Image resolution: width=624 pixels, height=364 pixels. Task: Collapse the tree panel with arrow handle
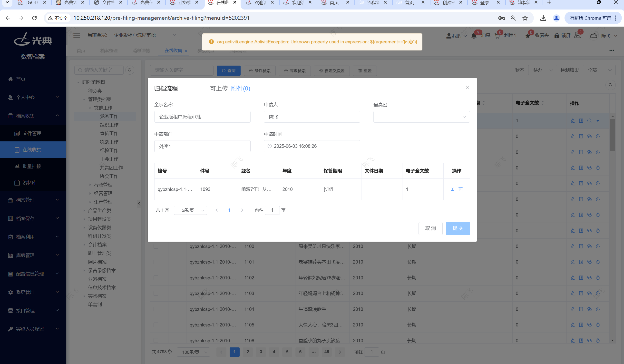(139, 204)
